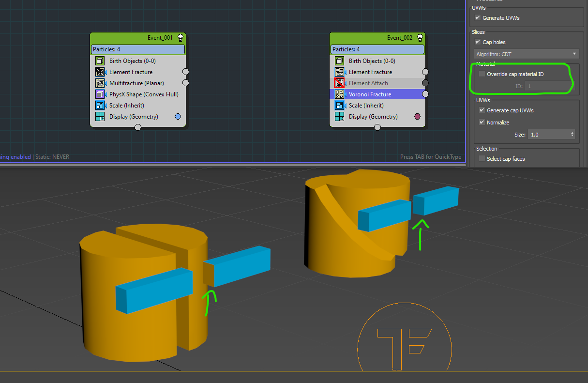Click the Multifracture (Planar) operator icon
588x383 pixels.
click(100, 83)
